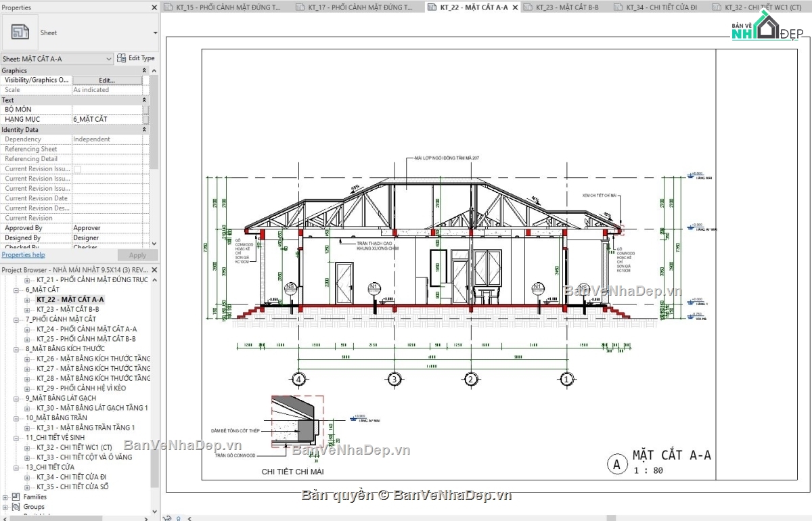Collapse the 6_MẶT CẮT branch in Project Browser
The image size is (812, 521).
(15, 289)
